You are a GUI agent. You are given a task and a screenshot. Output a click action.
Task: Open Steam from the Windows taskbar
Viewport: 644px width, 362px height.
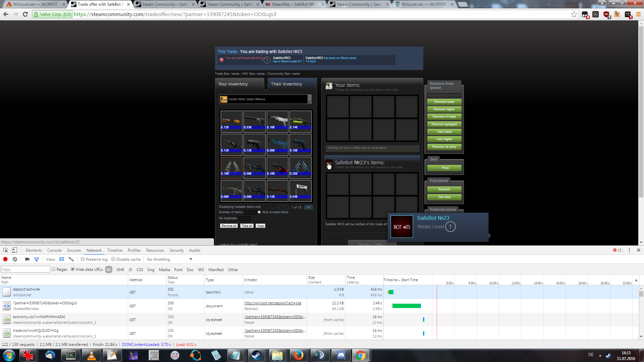[257, 355]
